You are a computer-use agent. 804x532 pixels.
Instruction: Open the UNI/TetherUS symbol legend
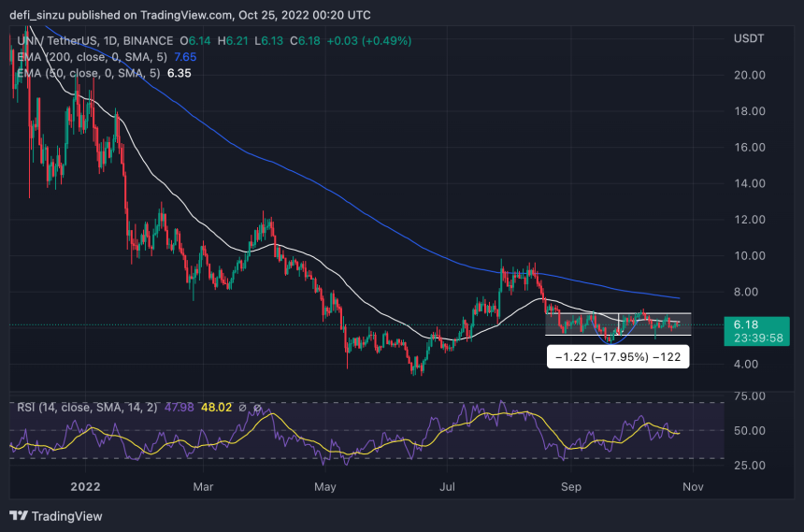[94, 40]
